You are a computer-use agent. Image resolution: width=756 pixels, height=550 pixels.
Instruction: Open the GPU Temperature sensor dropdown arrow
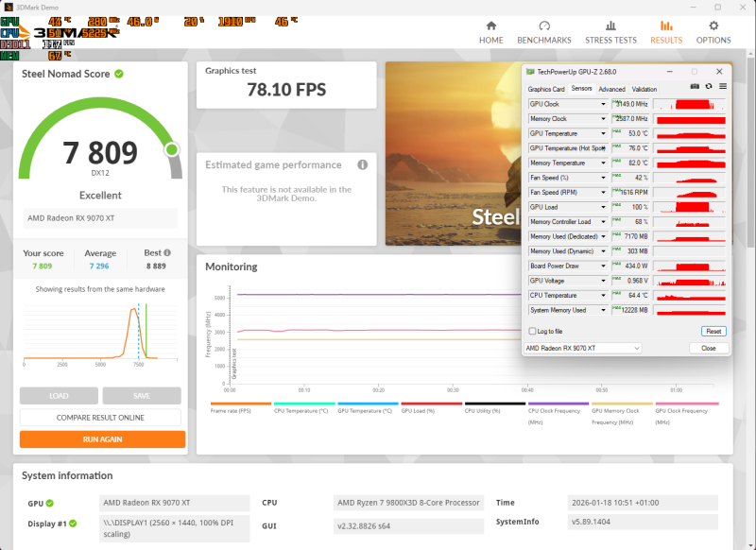tap(603, 133)
